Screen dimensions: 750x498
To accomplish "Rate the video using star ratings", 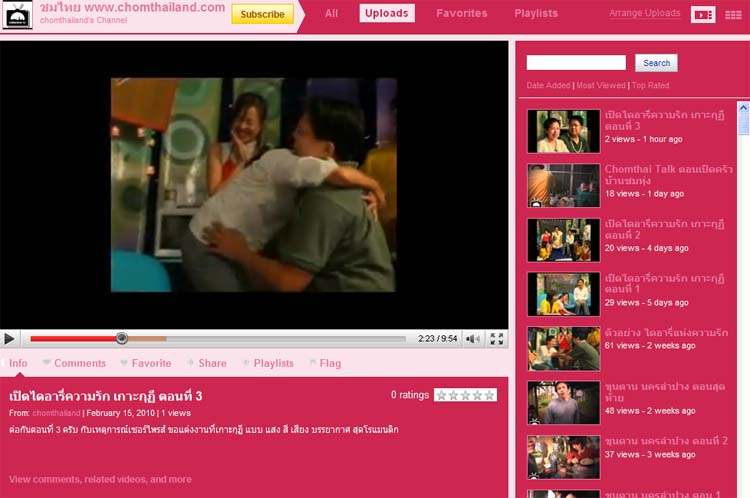I will click(465, 395).
